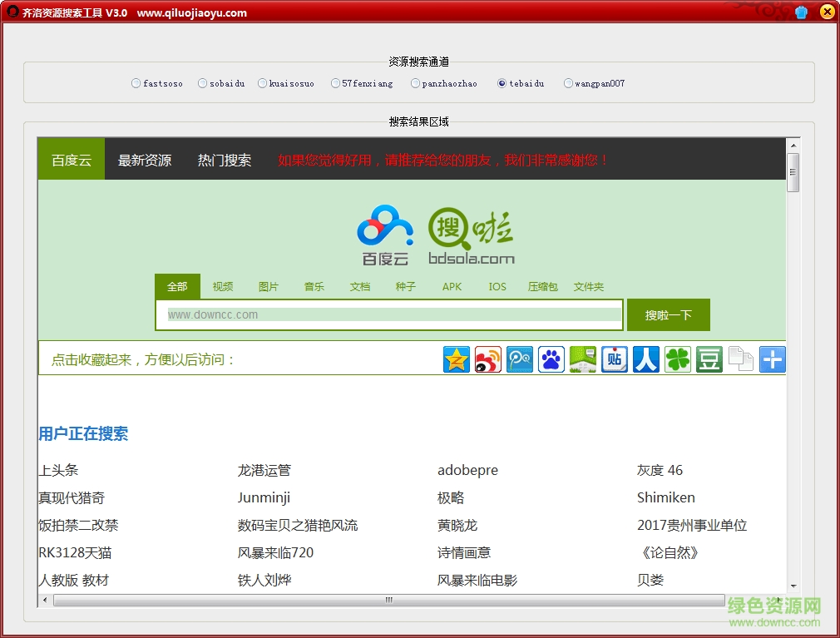Switch to the 种子 filter tab
840x638 pixels.
pos(405,286)
